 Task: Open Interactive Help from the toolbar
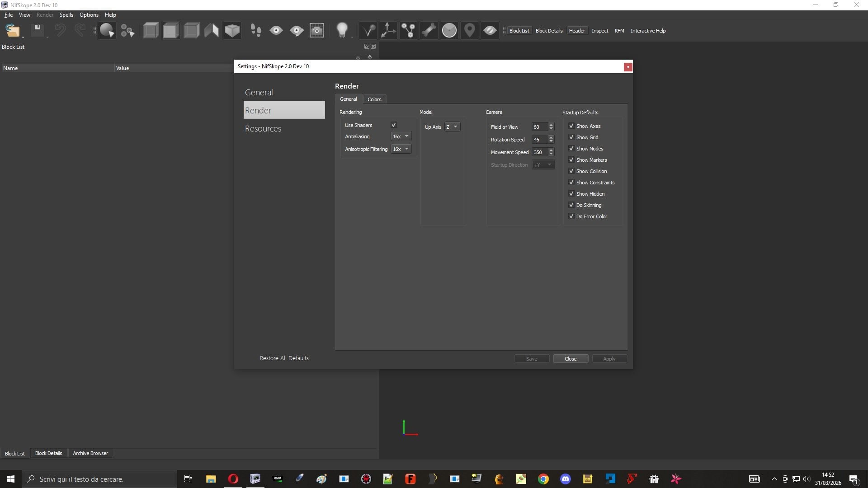pyautogui.click(x=648, y=31)
